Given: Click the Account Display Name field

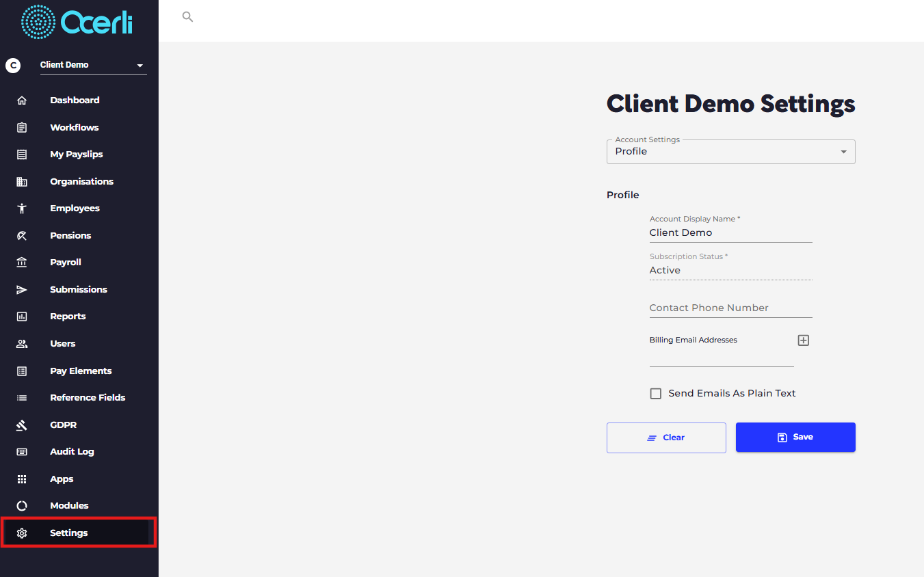Looking at the screenshot, I should pyautogui.click(x=731, y=233).
